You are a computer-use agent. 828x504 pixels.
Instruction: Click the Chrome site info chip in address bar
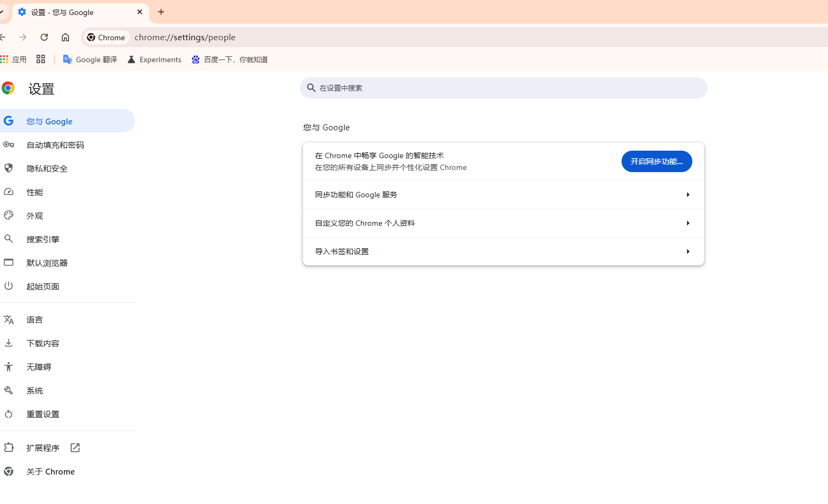pyautogui.click(x=106, y=38)
